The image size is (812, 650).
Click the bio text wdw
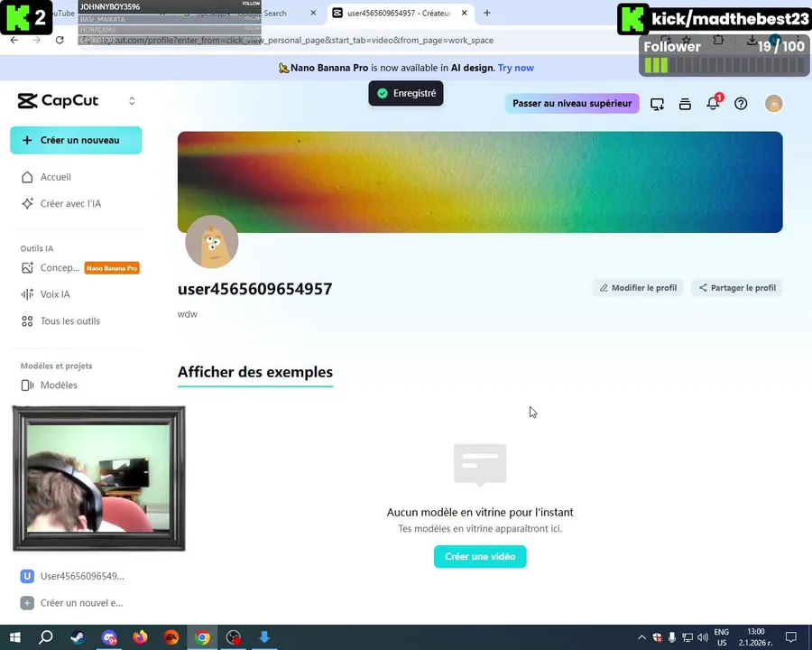(x=188, y=314)
